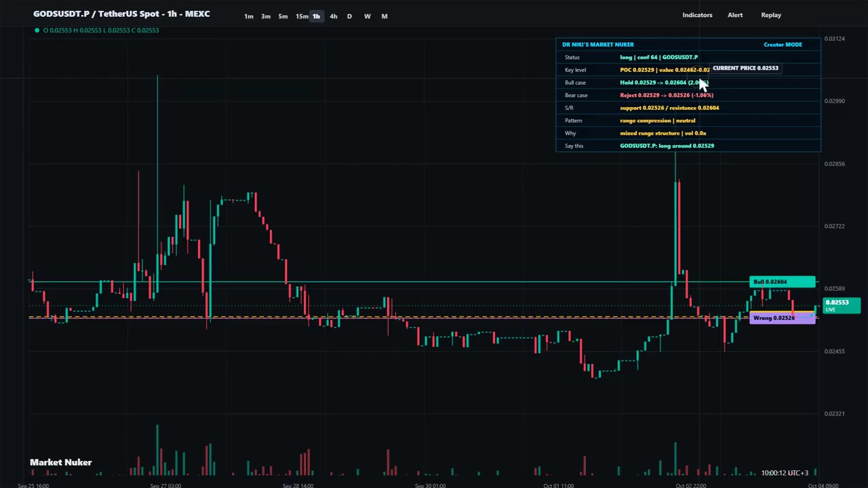Image resolution: width=868 pixels, height=488 pixels.
Task: Select the active 1h timeframe
Action: 316,16
